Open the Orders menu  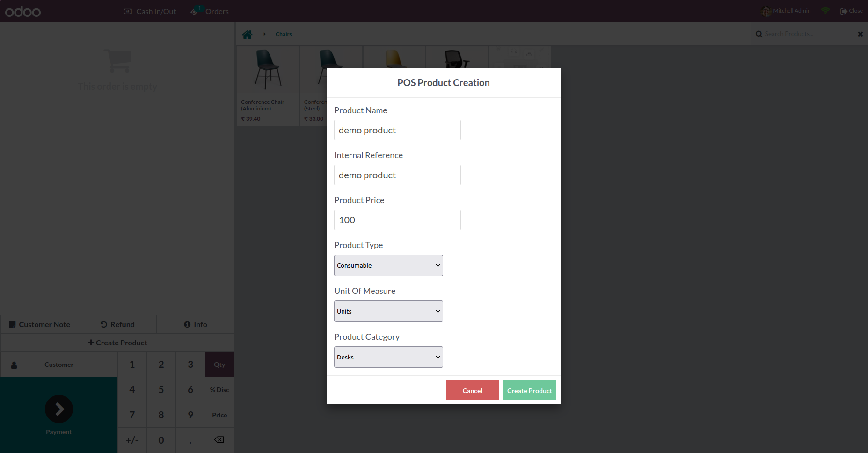(210, 11)
